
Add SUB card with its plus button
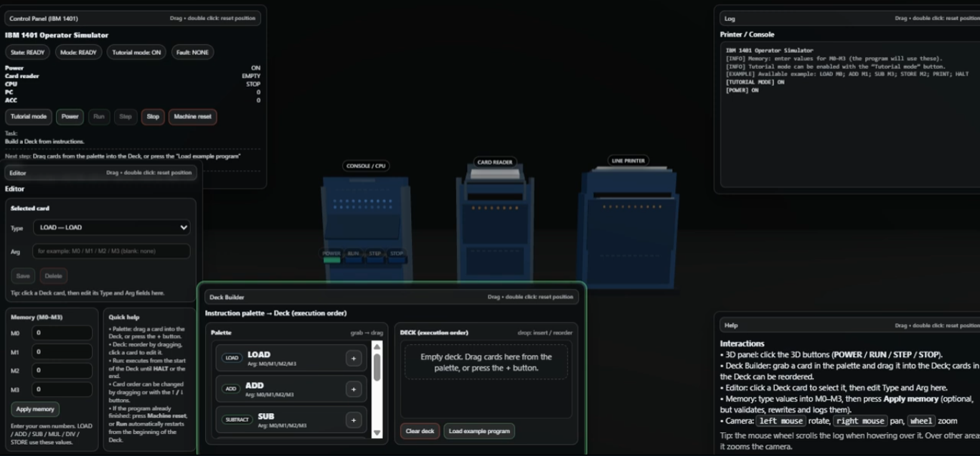point(354,420)
